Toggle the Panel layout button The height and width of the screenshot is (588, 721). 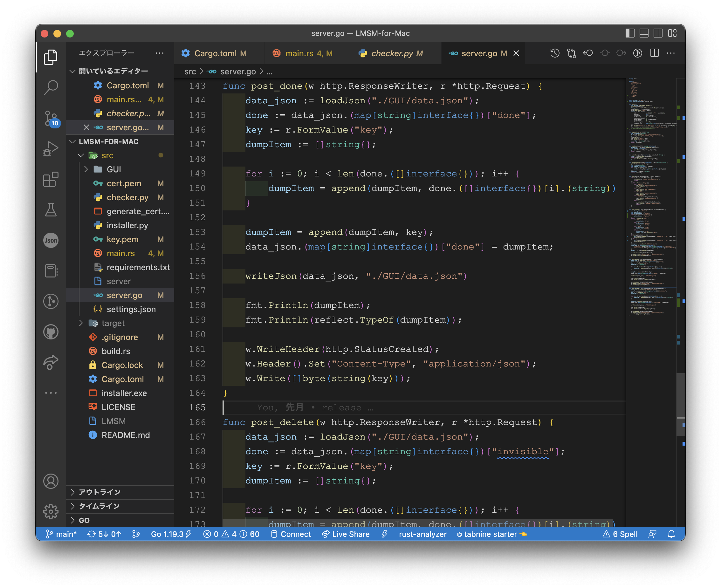pos(644,33)
